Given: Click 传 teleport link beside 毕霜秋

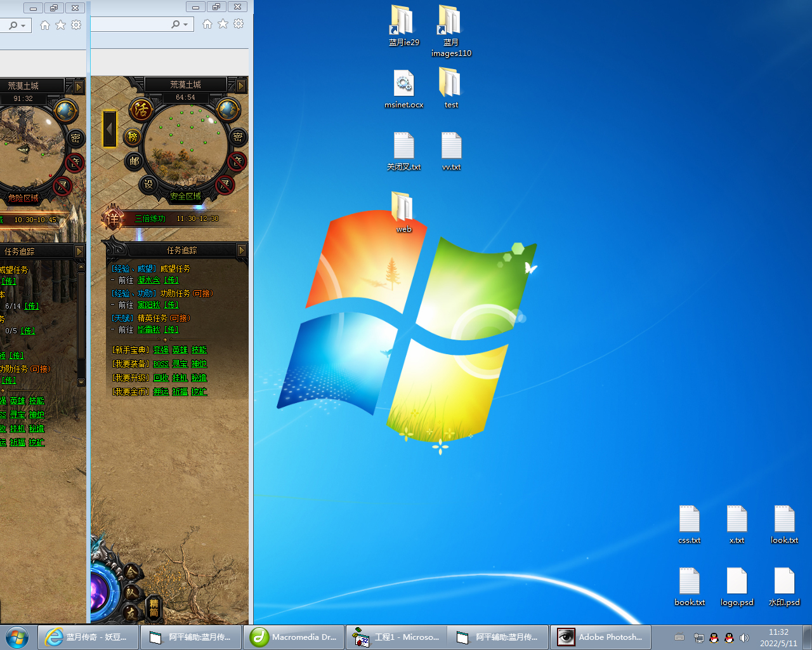Looking at the screenshot, I should tap(171, 329).
